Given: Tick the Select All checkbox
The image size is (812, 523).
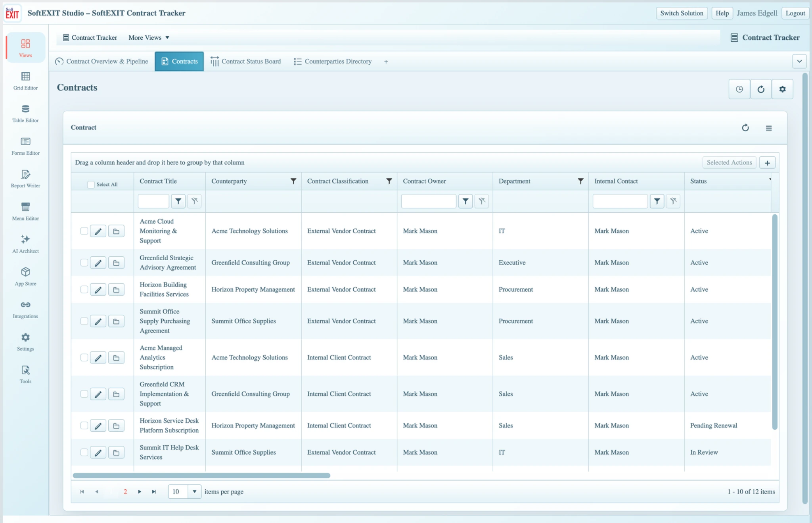Looking at the screenshot, I should 91,185.
